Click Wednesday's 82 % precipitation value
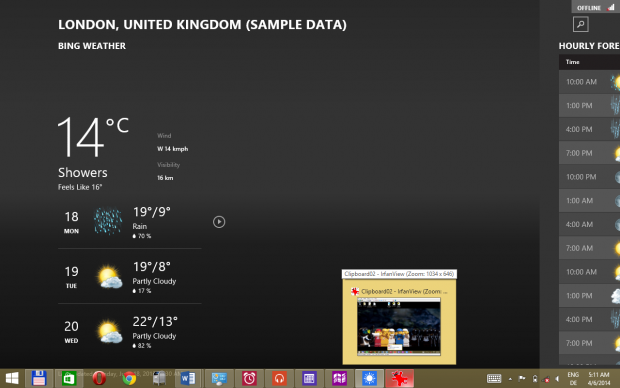The image size is (620, 388). pos(142,346)
